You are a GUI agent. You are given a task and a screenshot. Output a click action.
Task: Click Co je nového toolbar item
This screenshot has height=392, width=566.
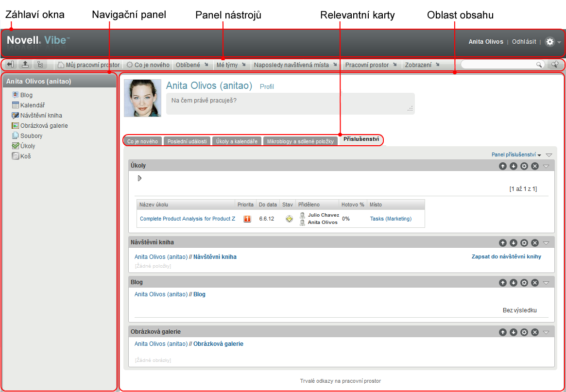(148, 65)
